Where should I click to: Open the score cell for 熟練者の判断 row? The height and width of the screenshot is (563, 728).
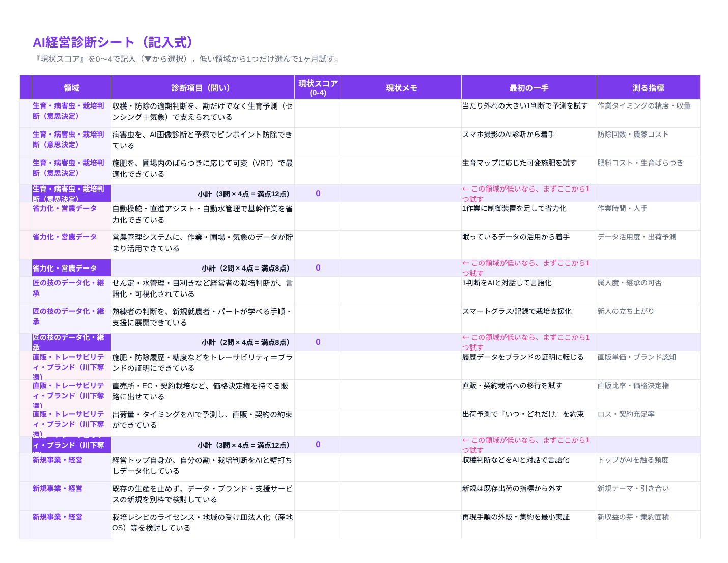[x=318, y=319]
